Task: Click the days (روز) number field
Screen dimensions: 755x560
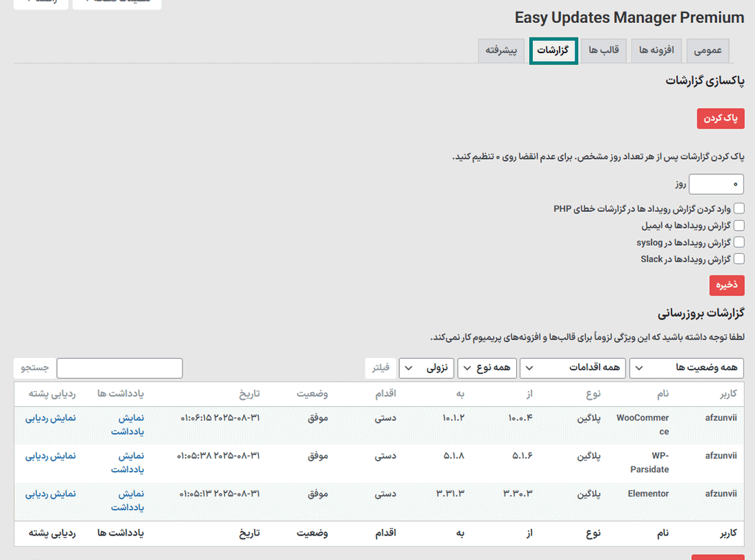Action: pyautogui.click(x=716, y=184)
